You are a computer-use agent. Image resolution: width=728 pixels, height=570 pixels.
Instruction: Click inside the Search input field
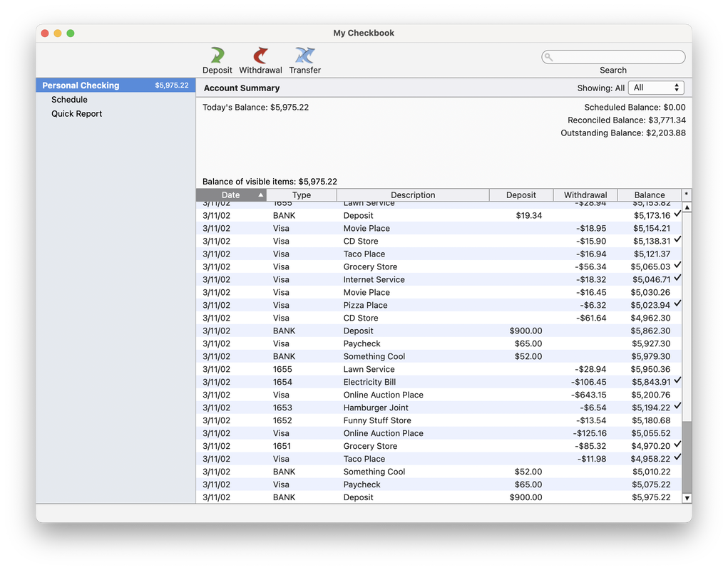coord(613,57)
